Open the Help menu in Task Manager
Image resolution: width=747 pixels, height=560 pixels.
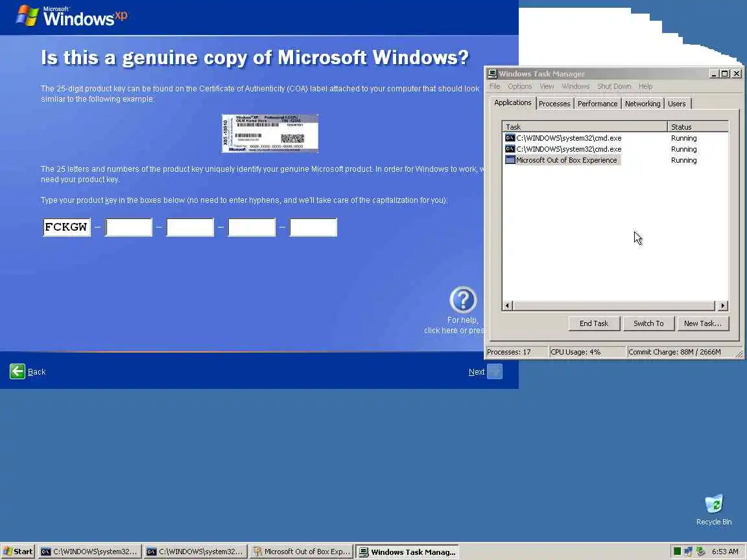pyautogui.click(x=646, y=86)
